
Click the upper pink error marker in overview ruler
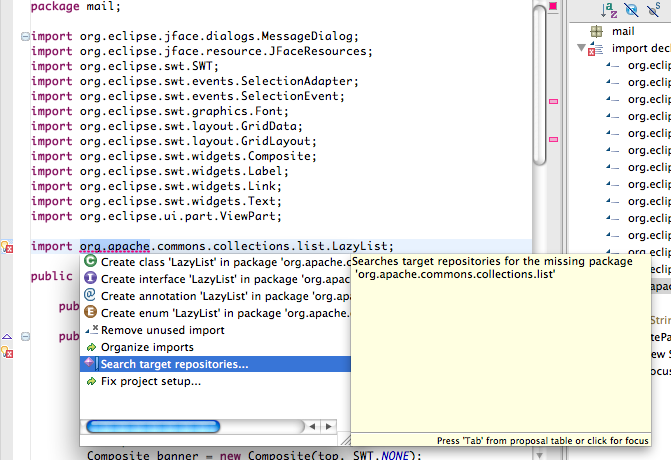(x=553, y=101)
